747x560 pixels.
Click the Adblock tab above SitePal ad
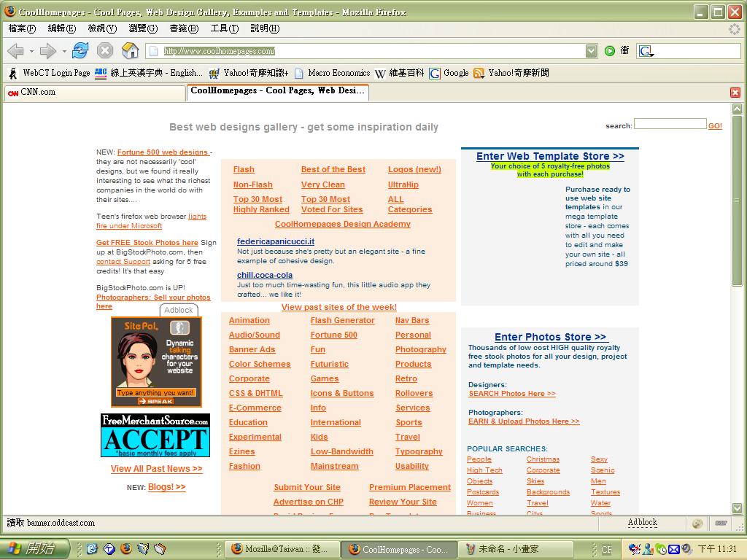tap(179, 310)
